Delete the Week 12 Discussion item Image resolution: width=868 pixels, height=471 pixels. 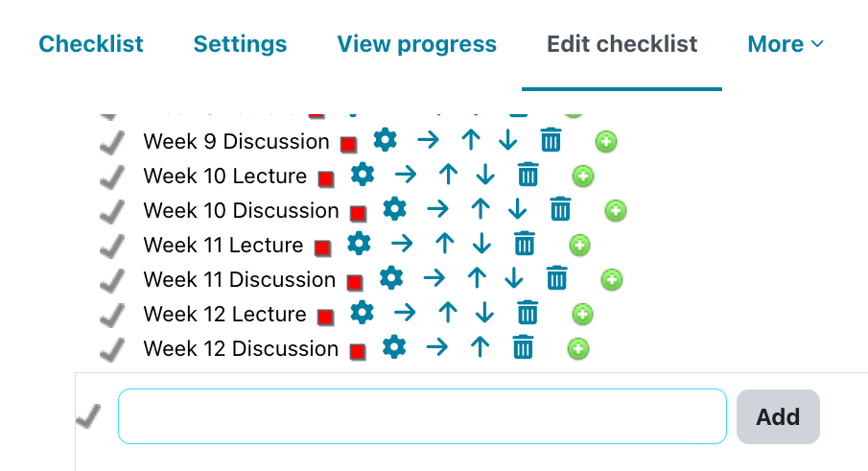click(x=523, y=347)
